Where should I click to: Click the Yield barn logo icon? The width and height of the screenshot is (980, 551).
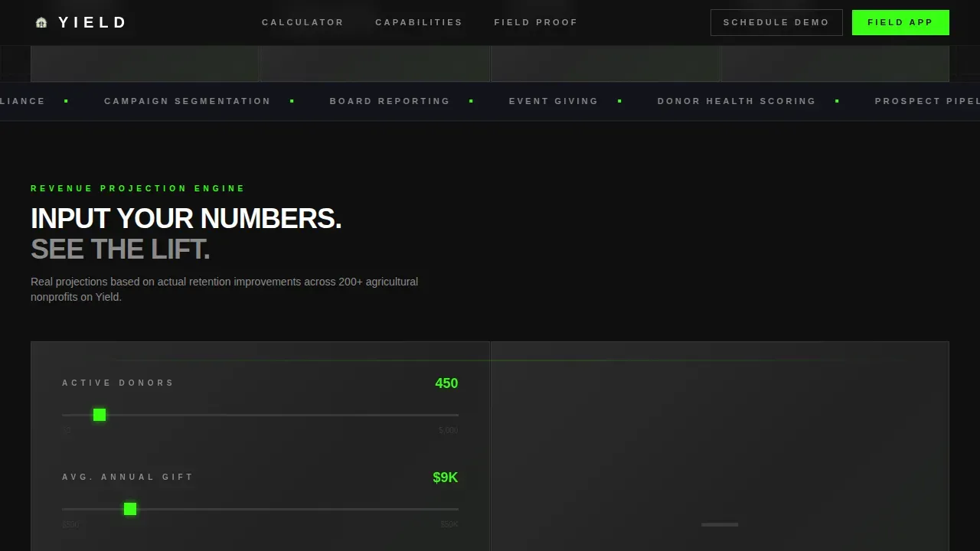coord(41,23)
